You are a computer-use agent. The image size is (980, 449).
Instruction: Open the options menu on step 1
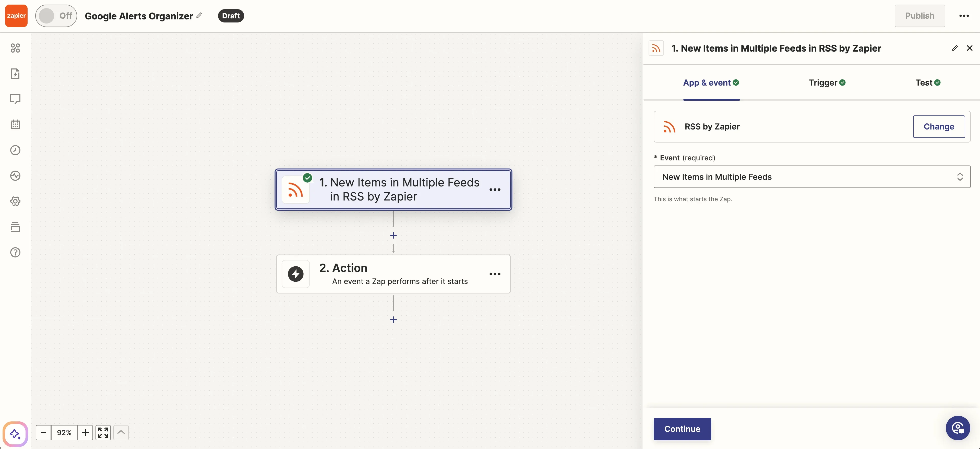coord(495,190)
